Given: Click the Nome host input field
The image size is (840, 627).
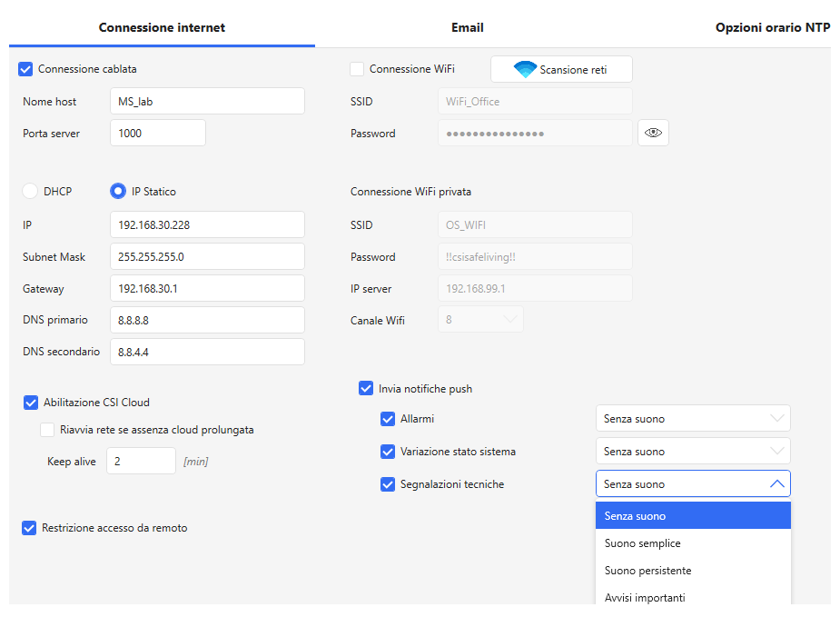Looking at the screenshot, I should coord(207,102).
